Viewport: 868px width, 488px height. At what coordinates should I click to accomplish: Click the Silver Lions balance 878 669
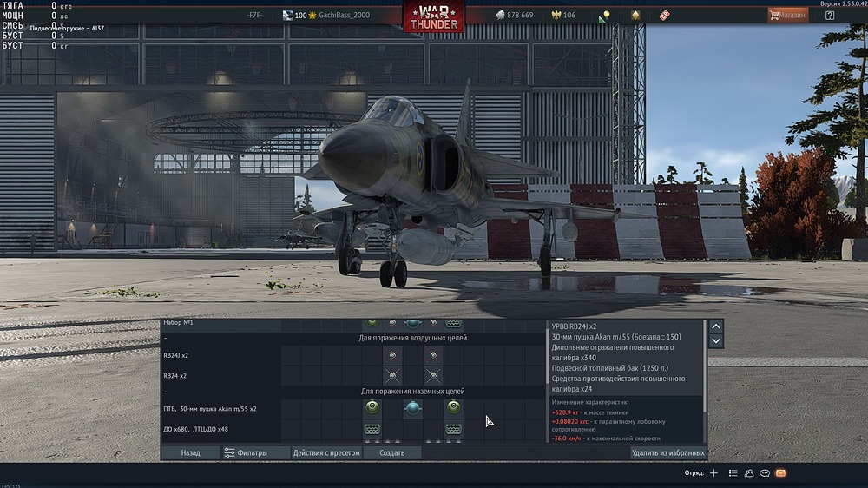515,16
